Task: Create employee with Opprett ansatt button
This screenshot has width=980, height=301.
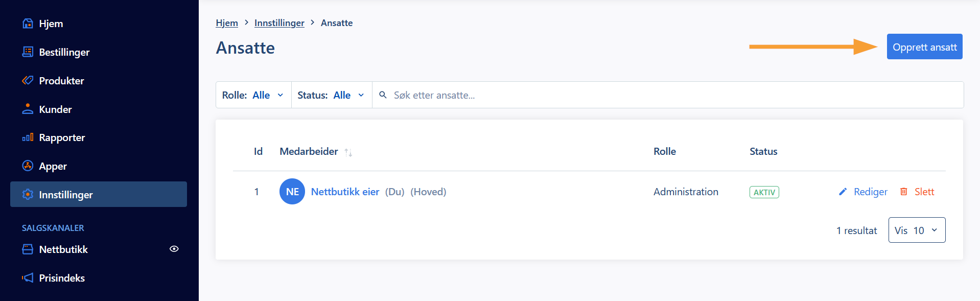Action: [924, 47]
